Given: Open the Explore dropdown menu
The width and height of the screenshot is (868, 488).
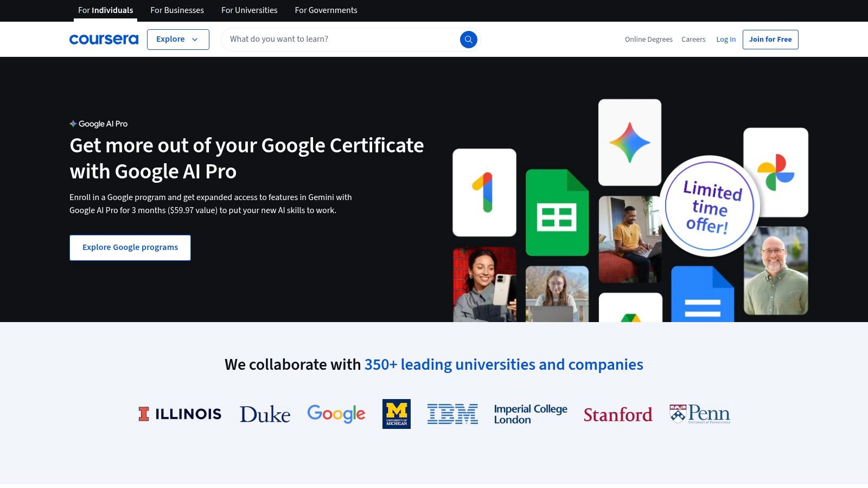Looking at the screenshot, I should tap(178, 40).
